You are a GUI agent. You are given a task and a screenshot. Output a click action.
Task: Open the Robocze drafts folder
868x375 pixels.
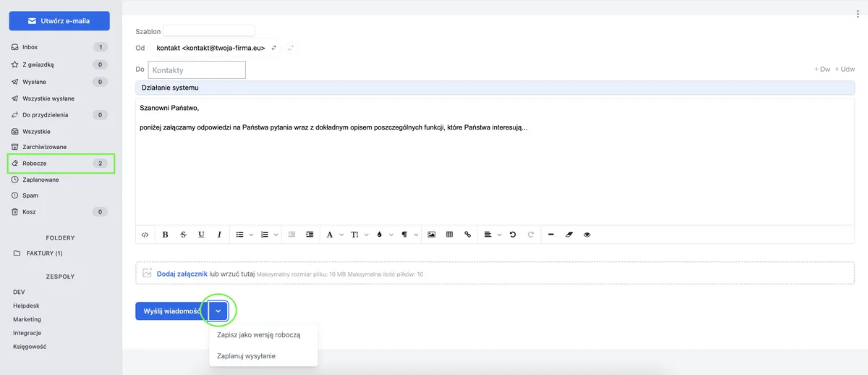pyautogui.click(x=59, y=164)
